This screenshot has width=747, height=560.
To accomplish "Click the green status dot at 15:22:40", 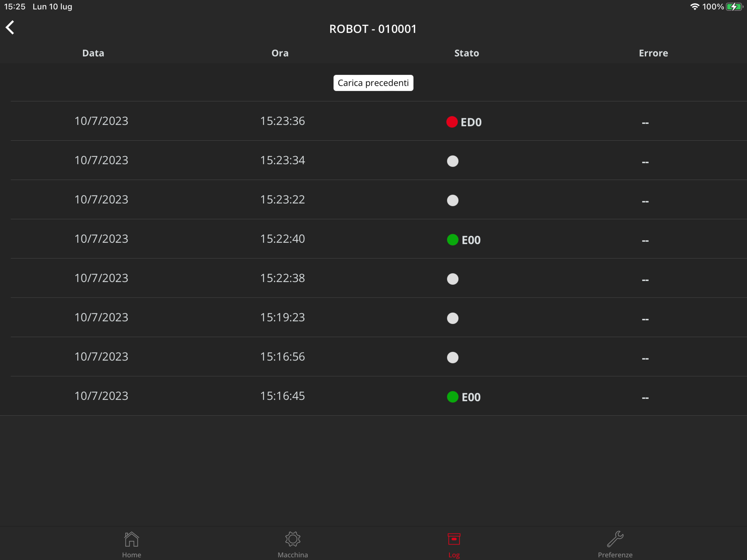I will coord(453,240).
